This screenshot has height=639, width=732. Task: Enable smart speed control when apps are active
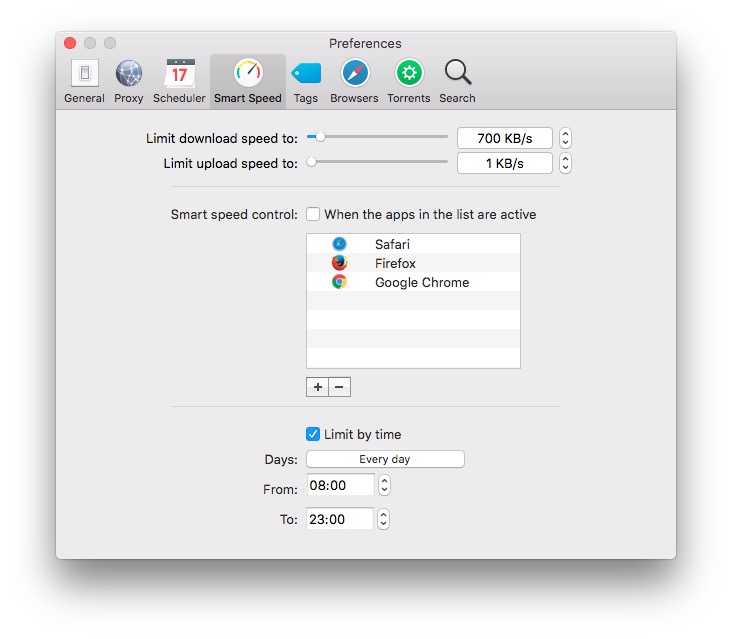313,214
